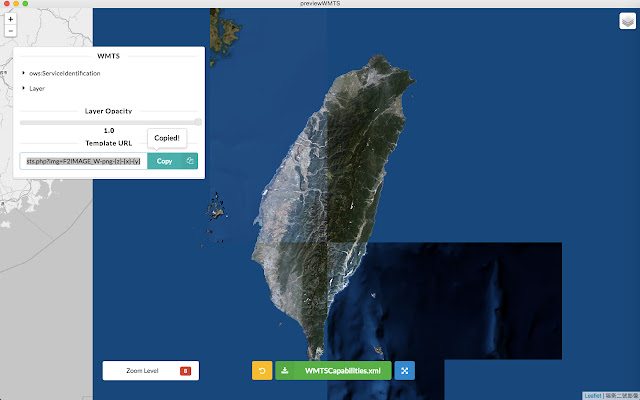
Task: Click the red zoom level badge
Action: 185,371
